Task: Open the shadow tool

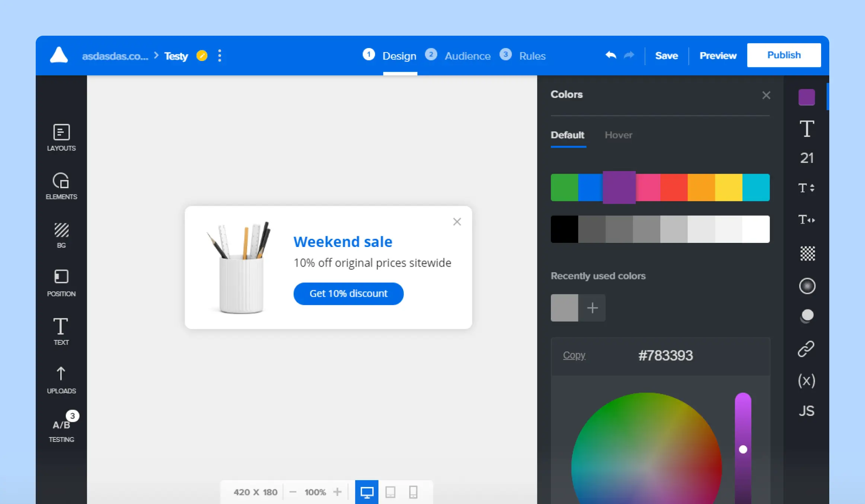Action: tap(807, 316)
